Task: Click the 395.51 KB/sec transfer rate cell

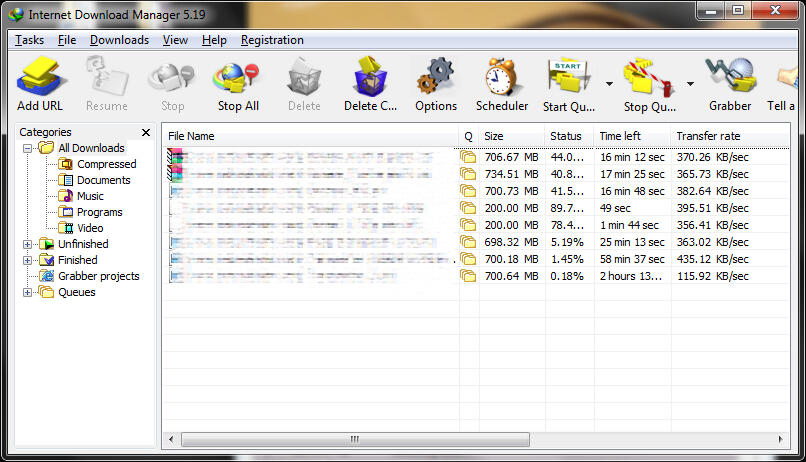Action: (x=712, y=208)
